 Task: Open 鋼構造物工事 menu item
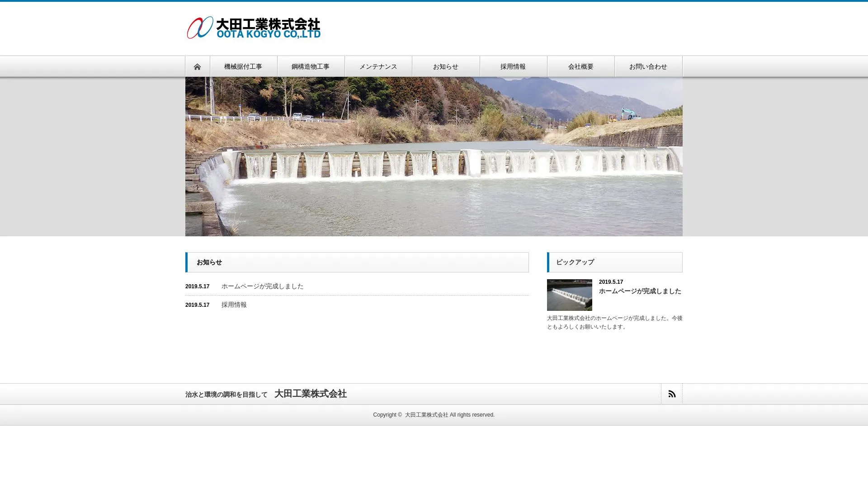311,66
